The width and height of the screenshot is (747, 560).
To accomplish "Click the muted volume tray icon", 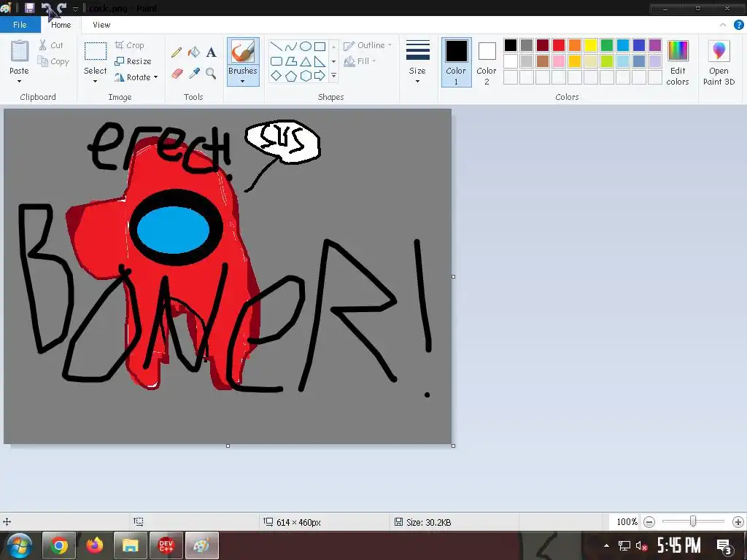I will (641, 545).
